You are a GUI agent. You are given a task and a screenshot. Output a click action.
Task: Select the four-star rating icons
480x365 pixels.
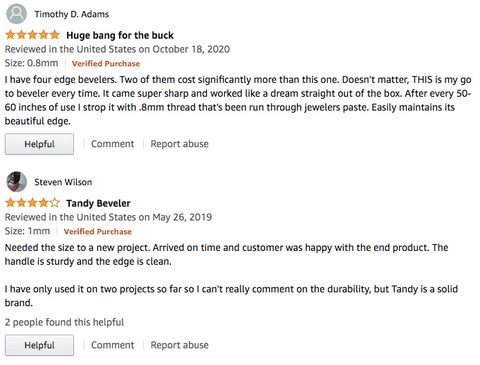coord(32,203)
